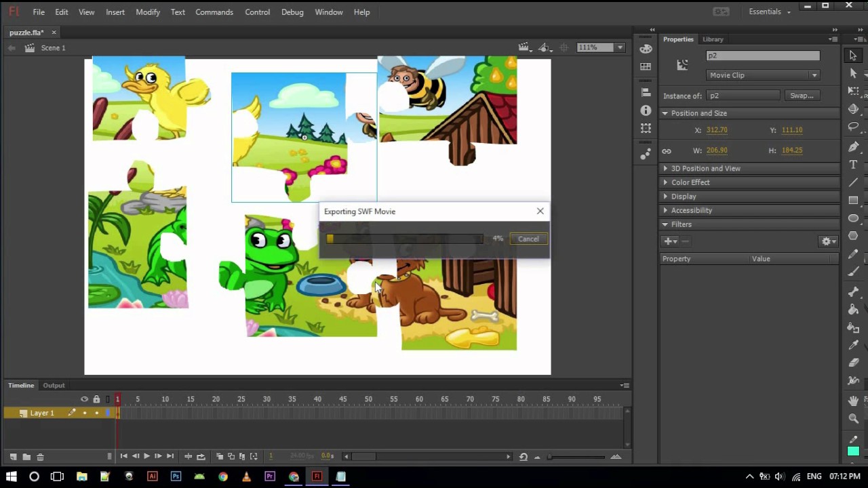Toggle width and height lock link
Screen dimensions: 868x488
coord(667,151)
